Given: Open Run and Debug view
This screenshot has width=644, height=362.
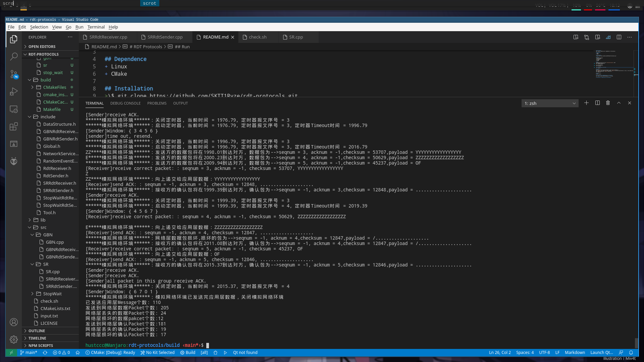Looking at the screenshot, I should pyautogui.click(x=14, y=92).
